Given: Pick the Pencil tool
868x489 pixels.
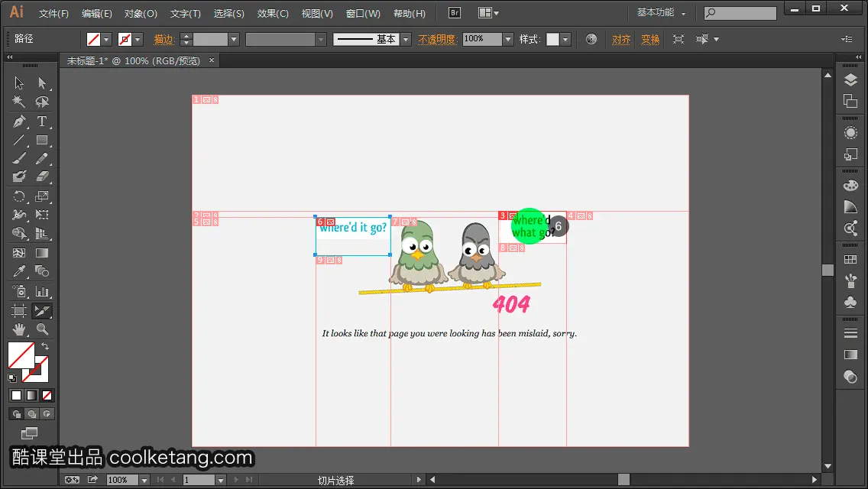Looking at the screenshot, I should [x=42, y=158].
